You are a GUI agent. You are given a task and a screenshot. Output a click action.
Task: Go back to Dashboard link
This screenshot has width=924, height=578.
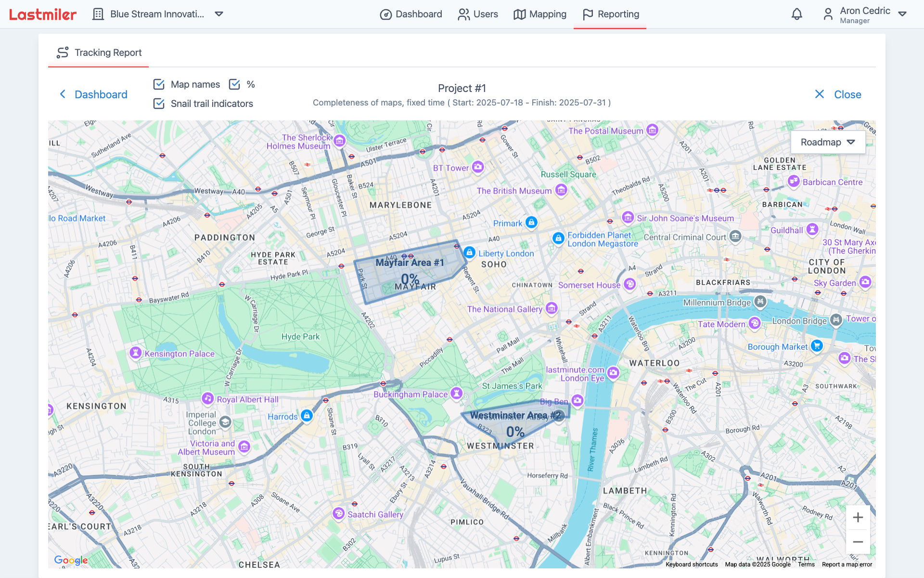coord(93,94)
